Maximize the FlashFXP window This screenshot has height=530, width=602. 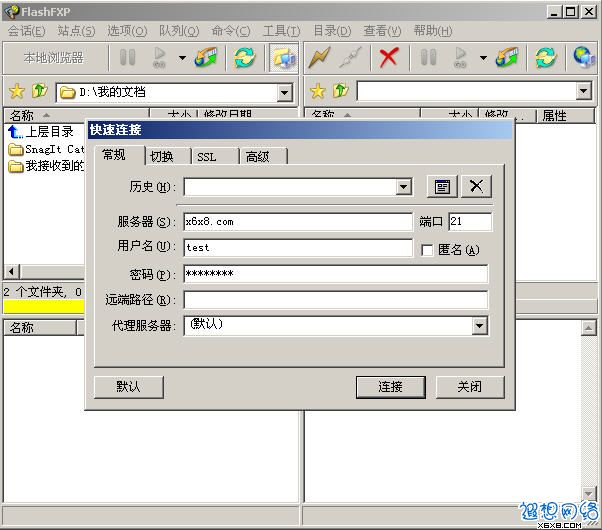point(571,12)
